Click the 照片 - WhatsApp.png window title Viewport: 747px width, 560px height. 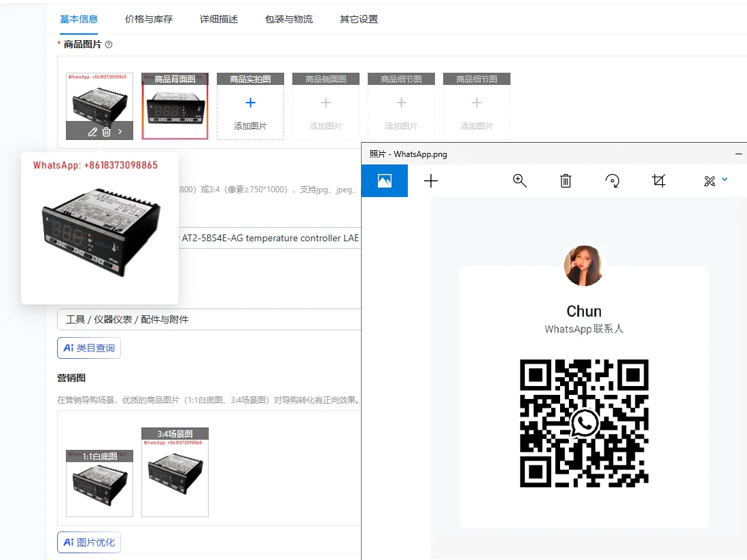(409, 154)
